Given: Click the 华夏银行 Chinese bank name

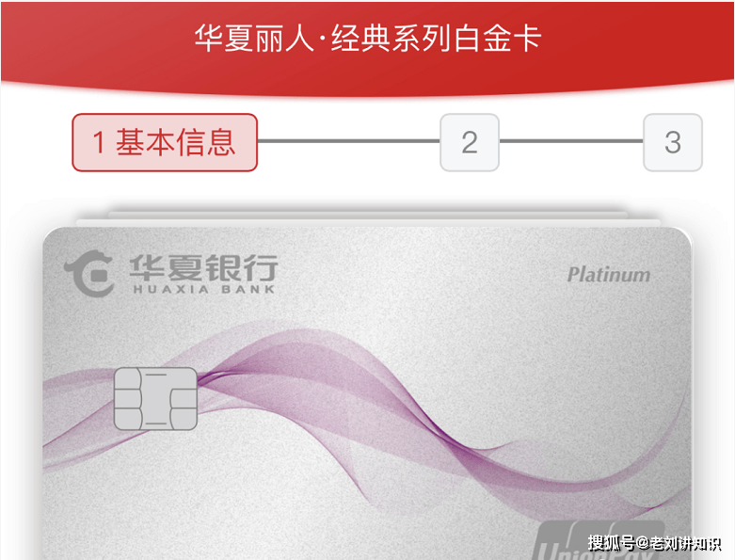Looking at the screenshot, I should coord(203,267).
